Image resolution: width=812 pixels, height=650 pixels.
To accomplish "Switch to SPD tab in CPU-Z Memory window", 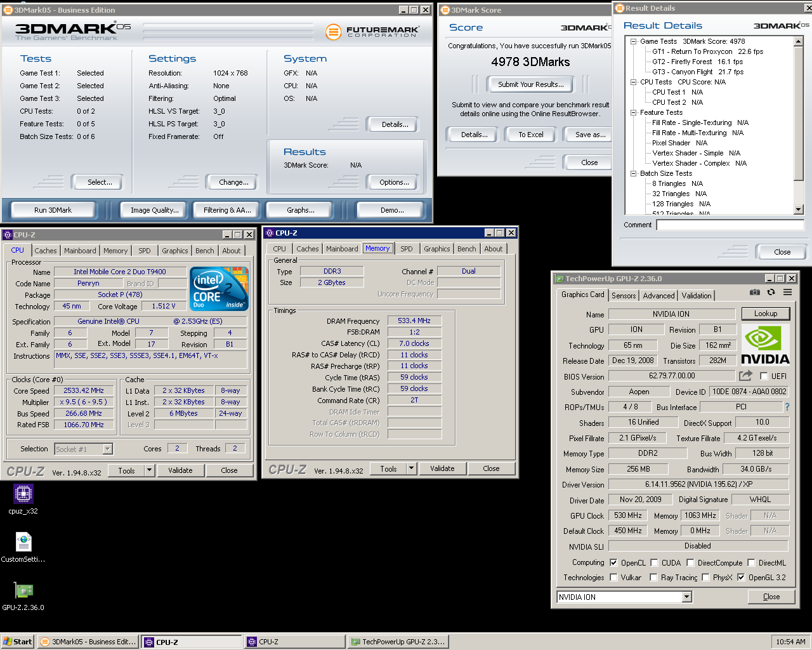I will point(407,249).
